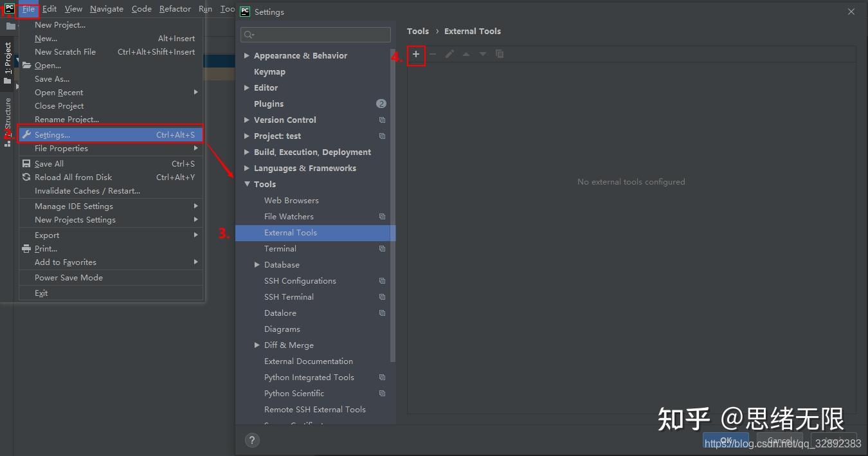This screenshot has height=456, width=868.
Task: Click the Tools breadcrumb link
Action: coord(418,31)
